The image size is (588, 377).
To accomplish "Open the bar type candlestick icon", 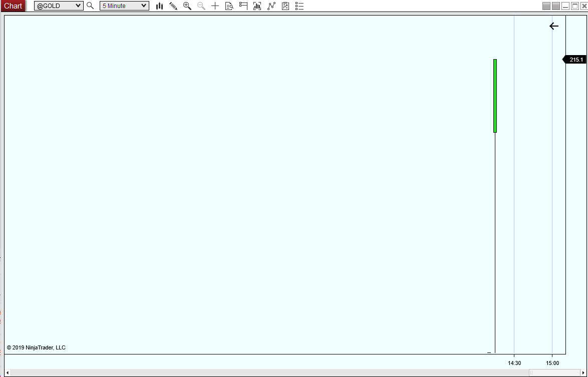I will coord(159,6).
